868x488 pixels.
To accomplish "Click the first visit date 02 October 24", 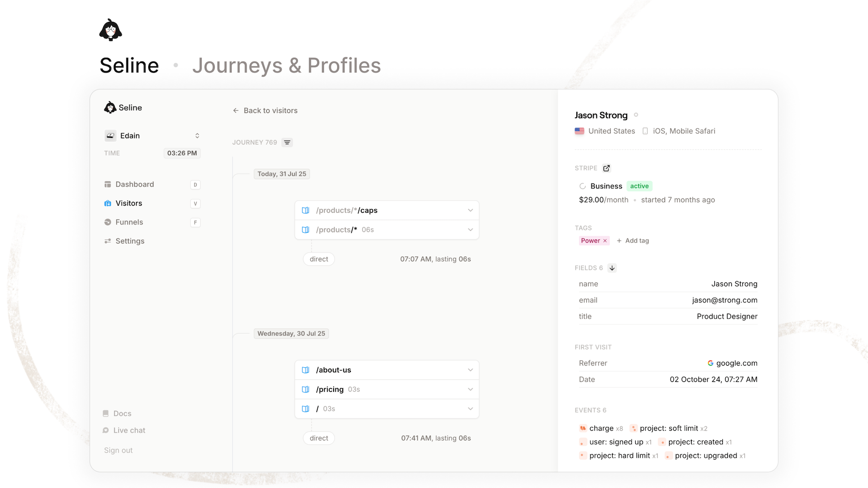I will click(713, 380).
